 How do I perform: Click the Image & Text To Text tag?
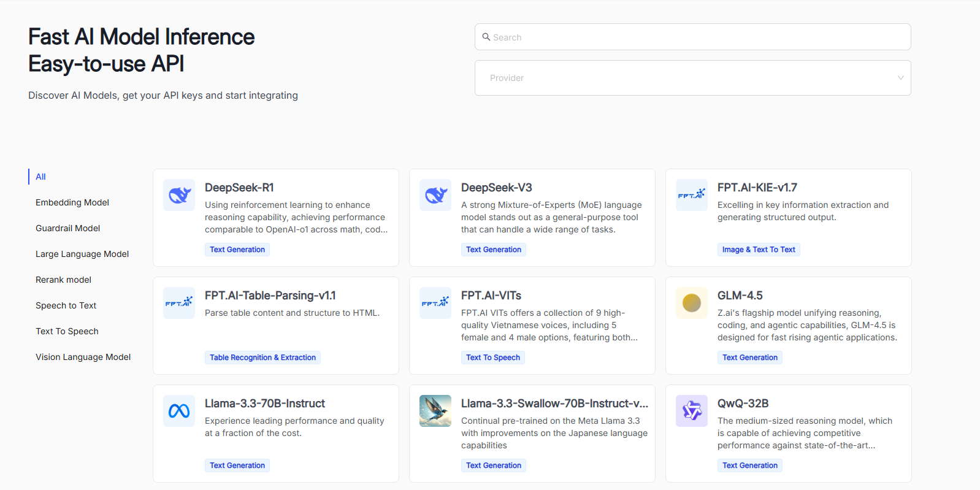coord(759,250)
